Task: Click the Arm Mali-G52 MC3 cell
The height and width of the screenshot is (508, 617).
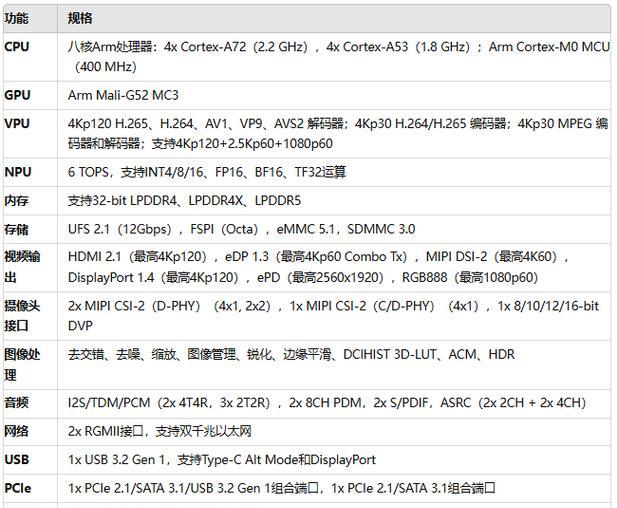Action: point(123,95)
